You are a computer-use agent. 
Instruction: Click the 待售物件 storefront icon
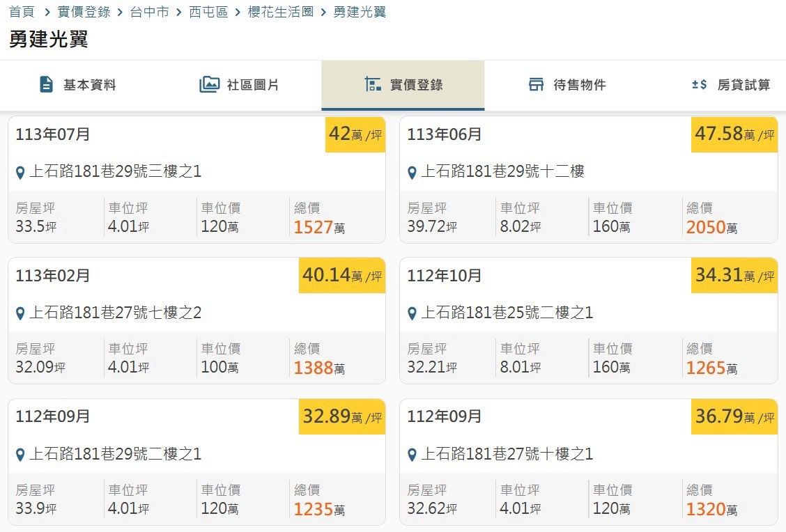tap(536, 85)
